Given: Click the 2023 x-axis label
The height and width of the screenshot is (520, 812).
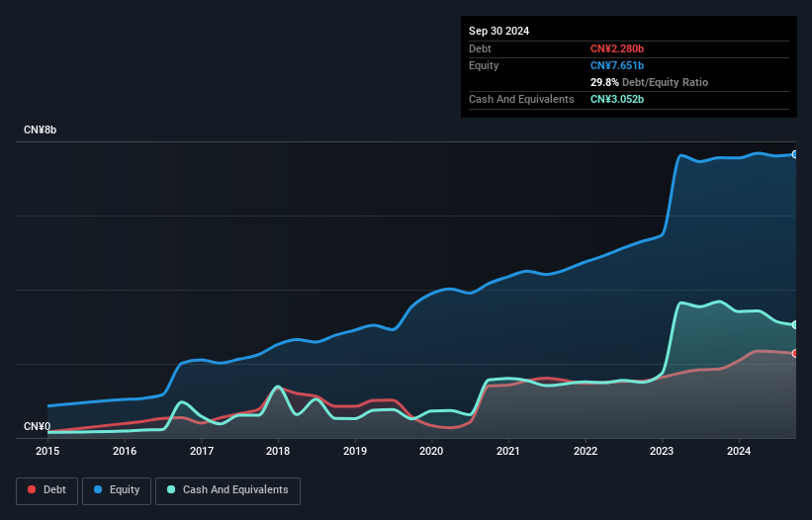Looking at the screenshot, I should tap(662, 451).
